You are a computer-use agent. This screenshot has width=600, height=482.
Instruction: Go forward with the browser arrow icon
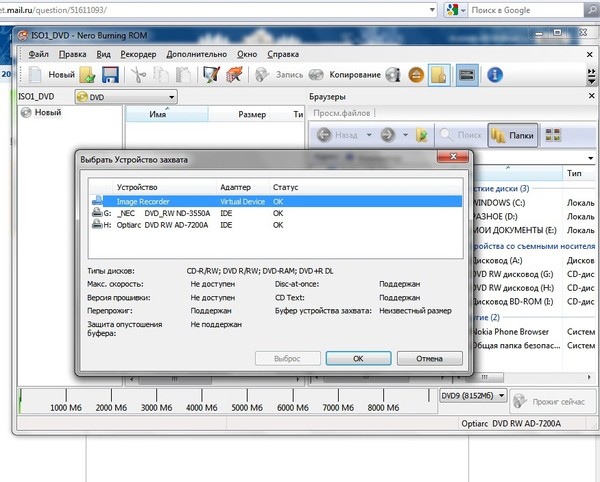[388, 135]
